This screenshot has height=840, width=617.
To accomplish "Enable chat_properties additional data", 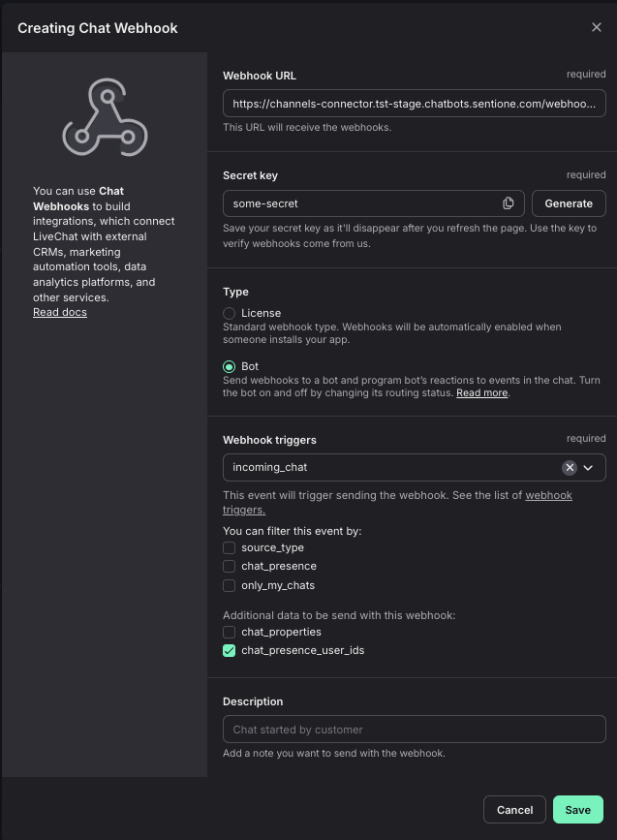I will (x=230, y=632).
